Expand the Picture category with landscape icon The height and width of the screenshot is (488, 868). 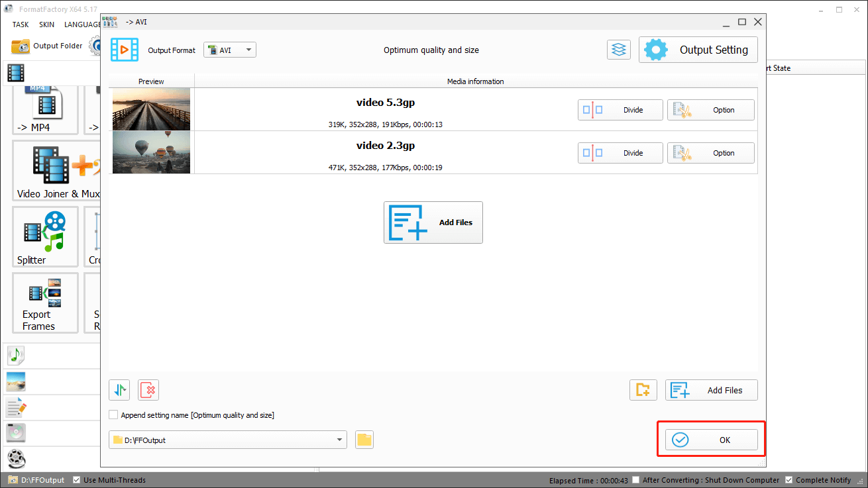coord(16,381)
